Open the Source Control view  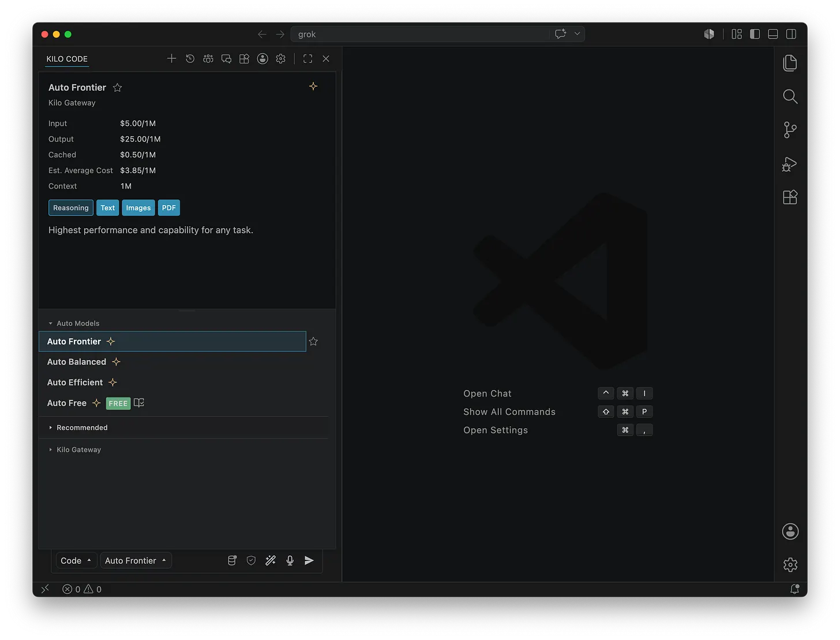pyautogui.click(x=790, y=130)
